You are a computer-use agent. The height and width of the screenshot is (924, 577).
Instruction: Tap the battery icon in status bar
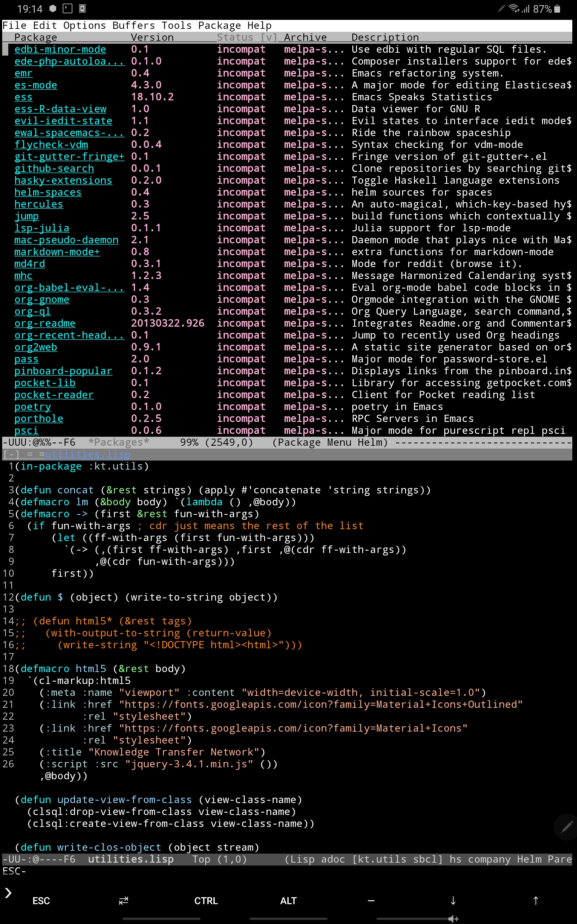pos(557,9)
